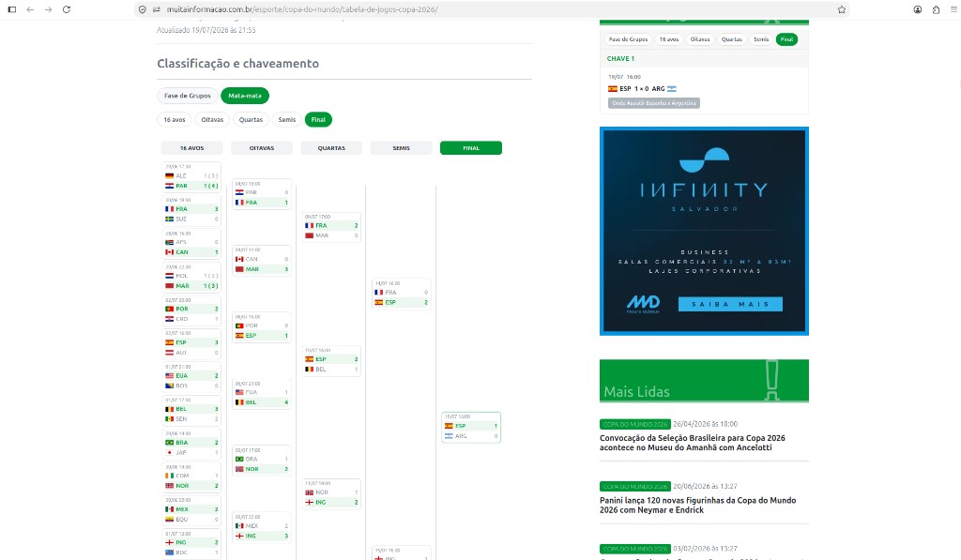Go back with the browser back arrow
Image resolution: width=961 pixels, height=560 pixels.
point(30,9)
